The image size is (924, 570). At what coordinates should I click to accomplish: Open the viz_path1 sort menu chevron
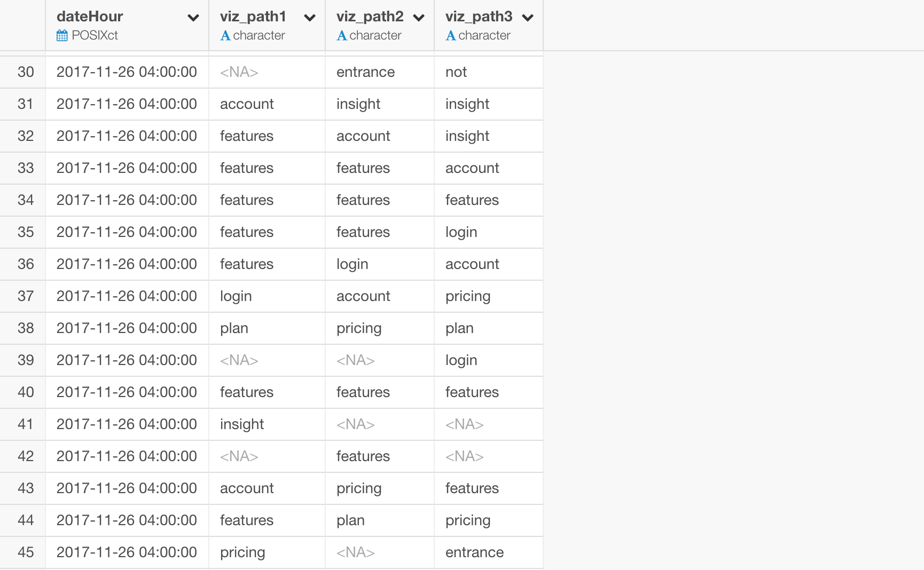309,18
